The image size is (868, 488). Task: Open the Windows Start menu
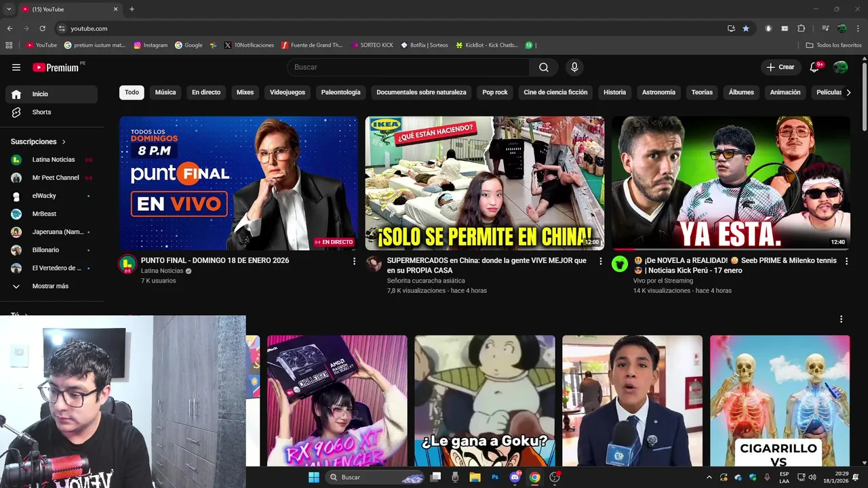coord(314,477)
